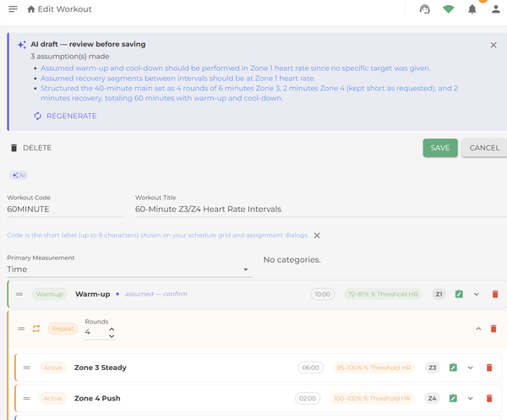Screen dimensions: 507x420
Task: Click the Edit Workout page title
Action: pyautogui.click(x=65, y=9)
